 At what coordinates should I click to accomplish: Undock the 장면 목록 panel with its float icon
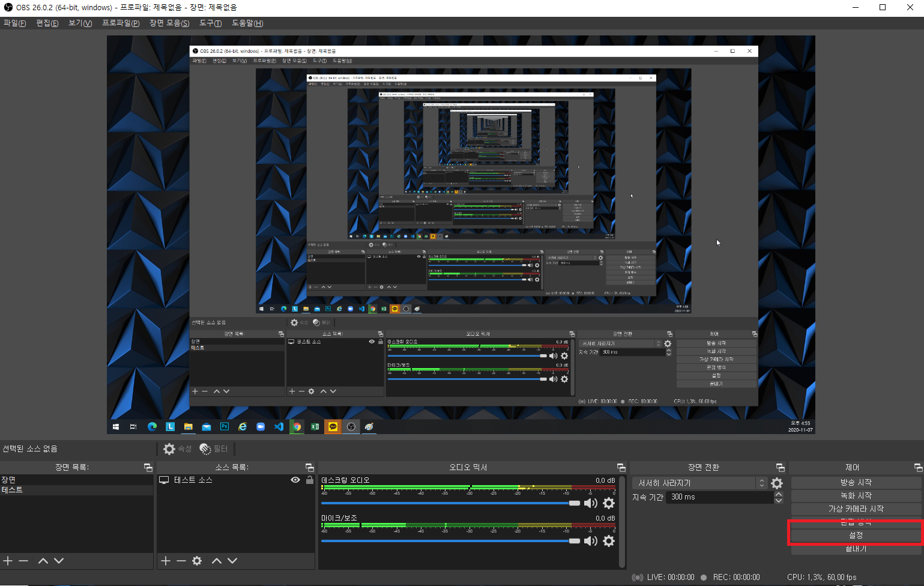click(x=148, y=467)
